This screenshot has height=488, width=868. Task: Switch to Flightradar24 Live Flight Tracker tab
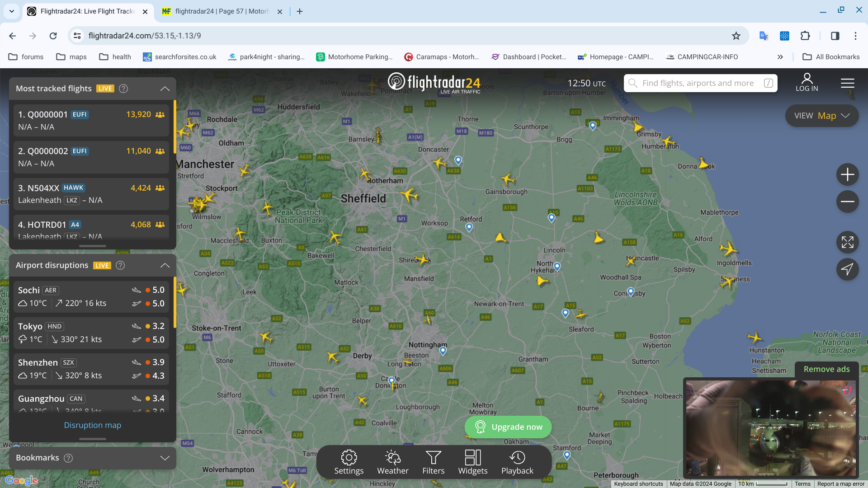[87, 11]
